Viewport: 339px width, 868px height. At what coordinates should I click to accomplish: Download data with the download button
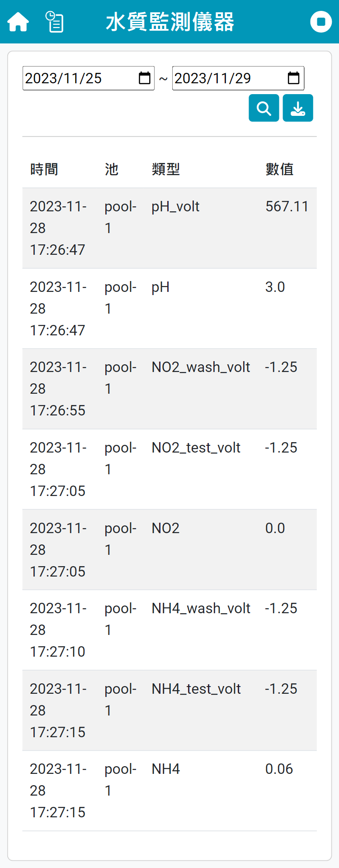click(x=298, y=108)
